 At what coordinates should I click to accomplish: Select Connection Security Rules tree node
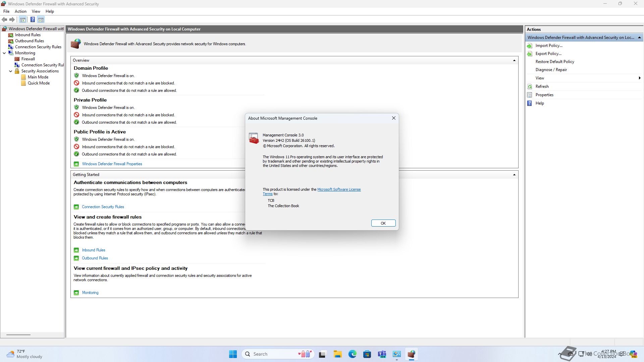point(38,47)
